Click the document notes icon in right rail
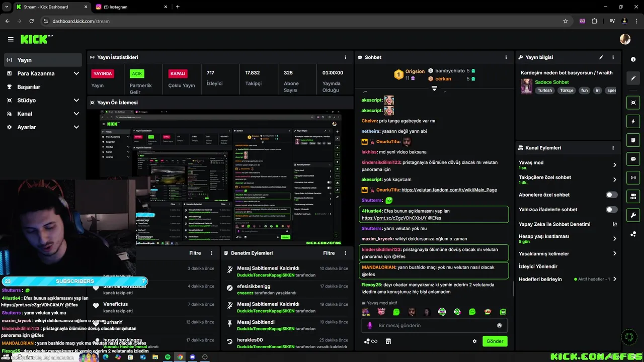 pos(633,140)
